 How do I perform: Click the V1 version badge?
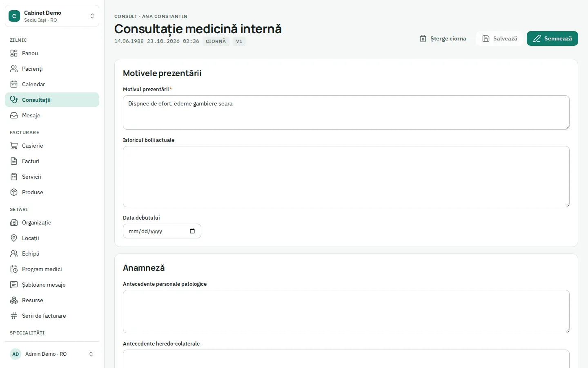(x=239, y=41)
